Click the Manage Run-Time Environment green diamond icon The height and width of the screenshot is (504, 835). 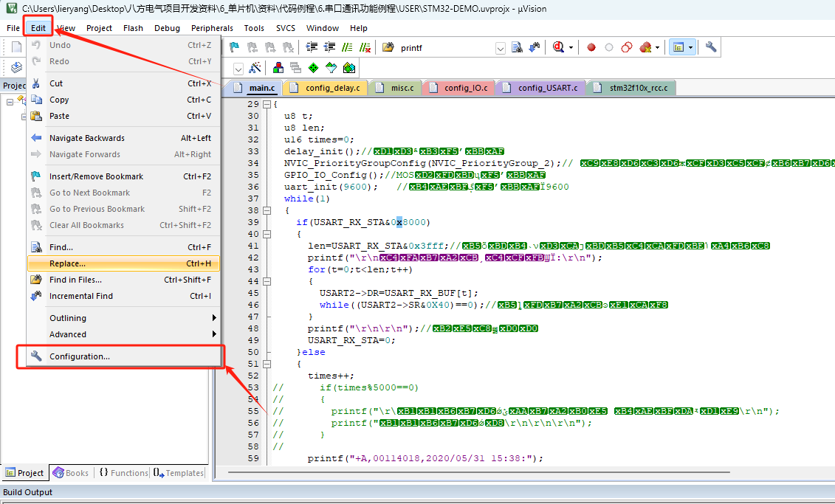[x=314, y=68]
